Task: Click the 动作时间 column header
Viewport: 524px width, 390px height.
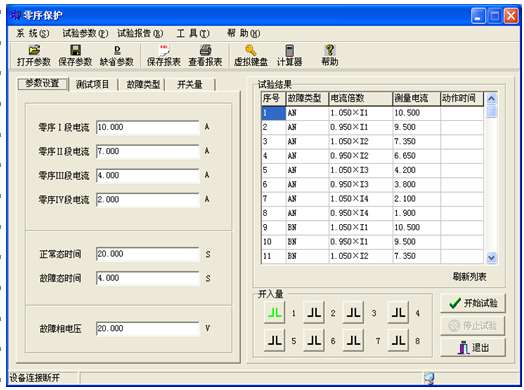Action: tap(462, 98)
